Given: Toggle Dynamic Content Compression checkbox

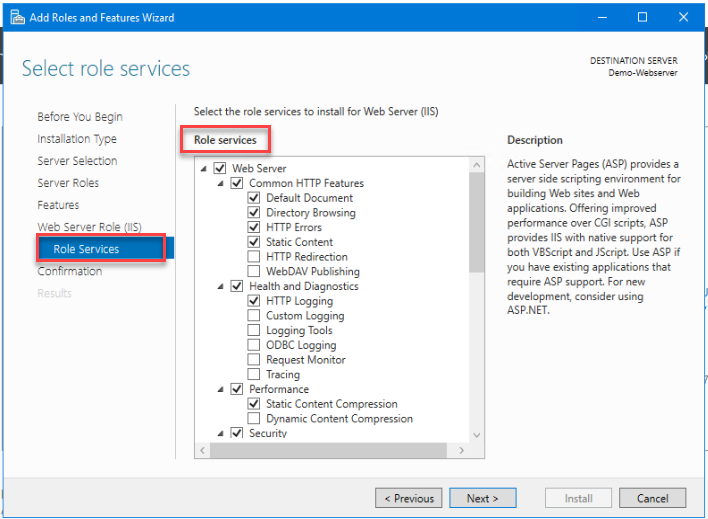Looking at the screenshot, I should coord(254,418).
